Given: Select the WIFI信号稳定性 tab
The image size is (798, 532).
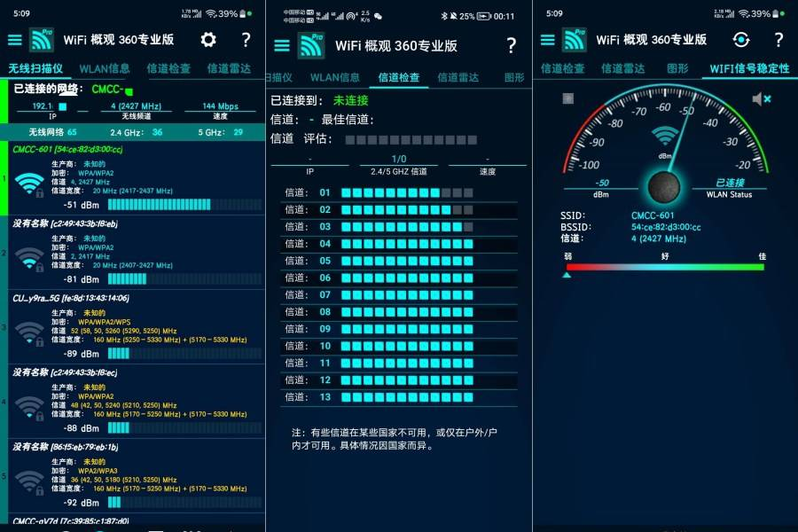Looking at the screenshot, I should [x=749, y=68].
